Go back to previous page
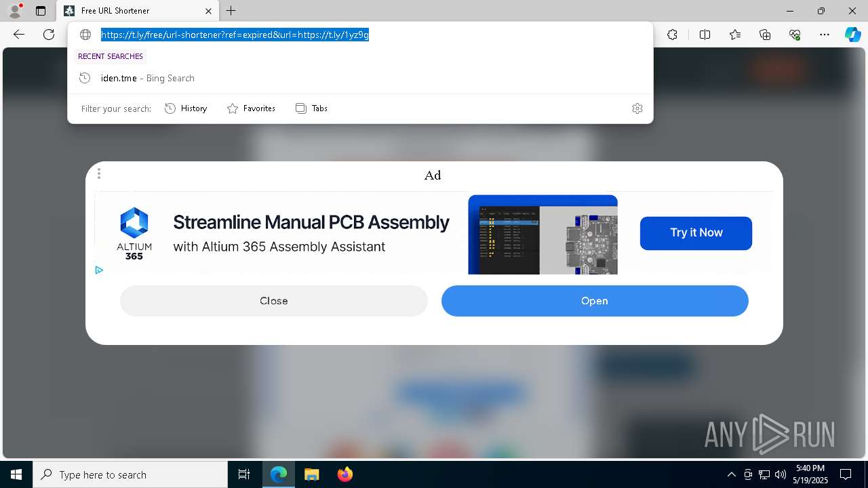 [19, 35]
